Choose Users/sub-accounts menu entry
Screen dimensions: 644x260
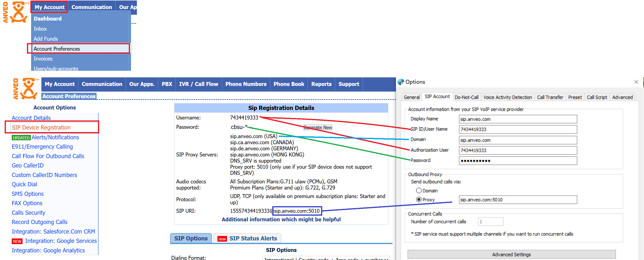coord(56,68)
